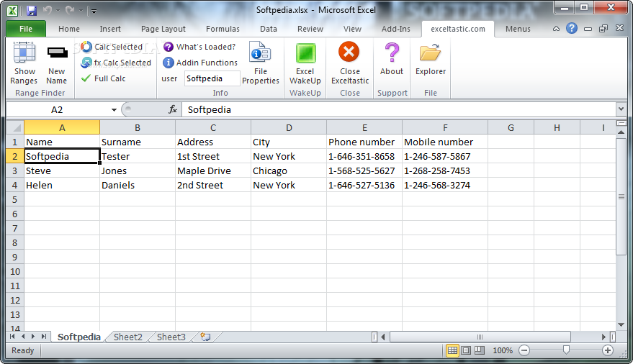Switch to the Menus tab

[518, 29]
